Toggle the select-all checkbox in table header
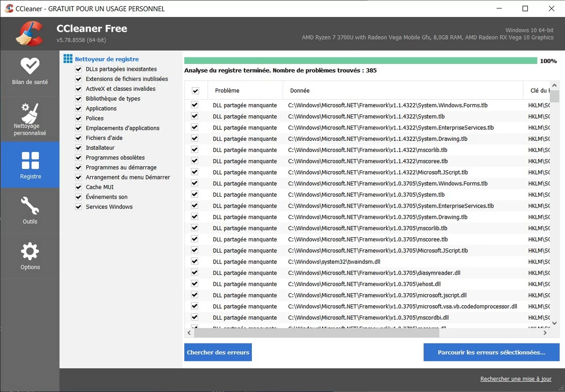 [x=195, y=91]
